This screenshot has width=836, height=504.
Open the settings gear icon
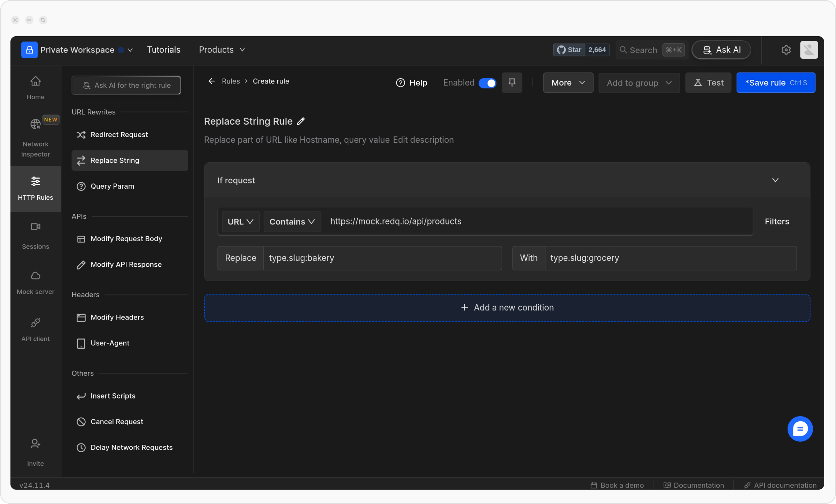tap(786, 50)
